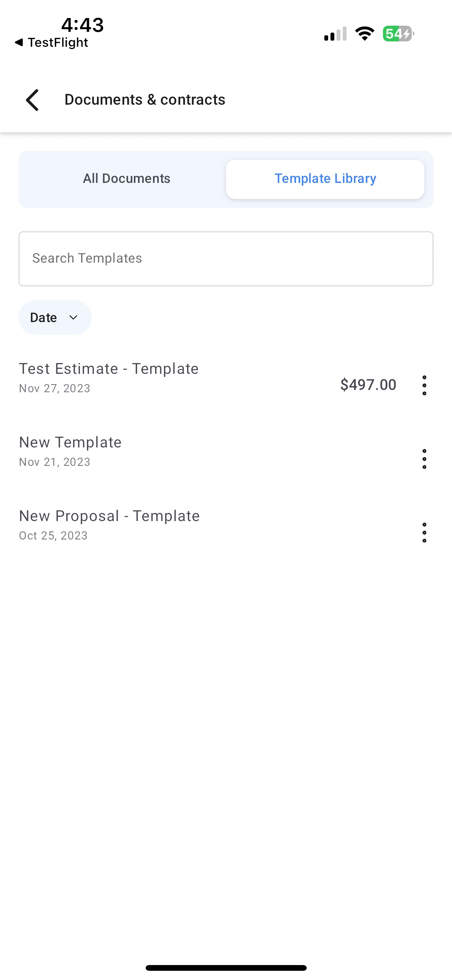
Task: Tap the back arrow icon
Action: point(33,100)
